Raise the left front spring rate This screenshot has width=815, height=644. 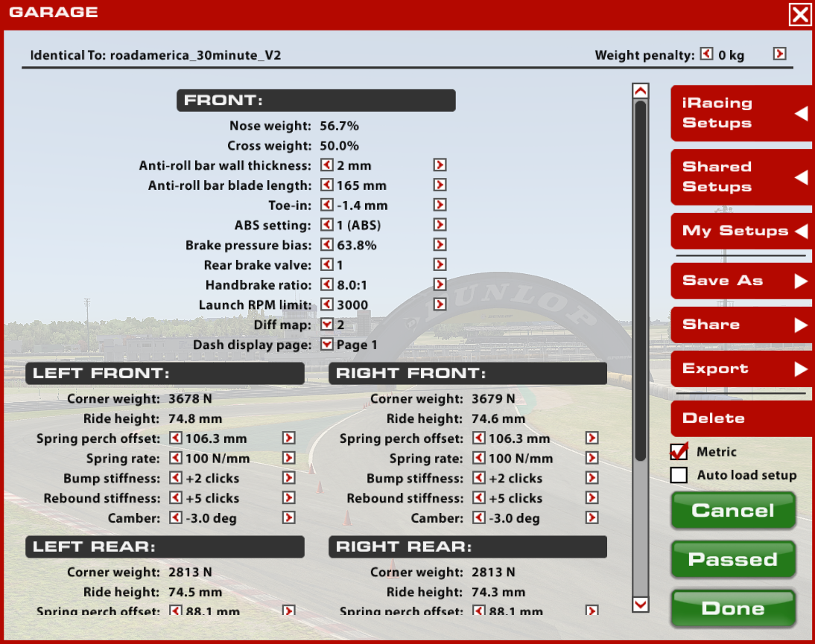[288, 458]
